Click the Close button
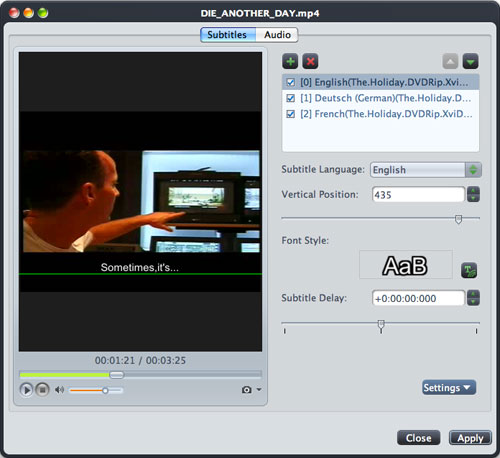 coord(419,438)
